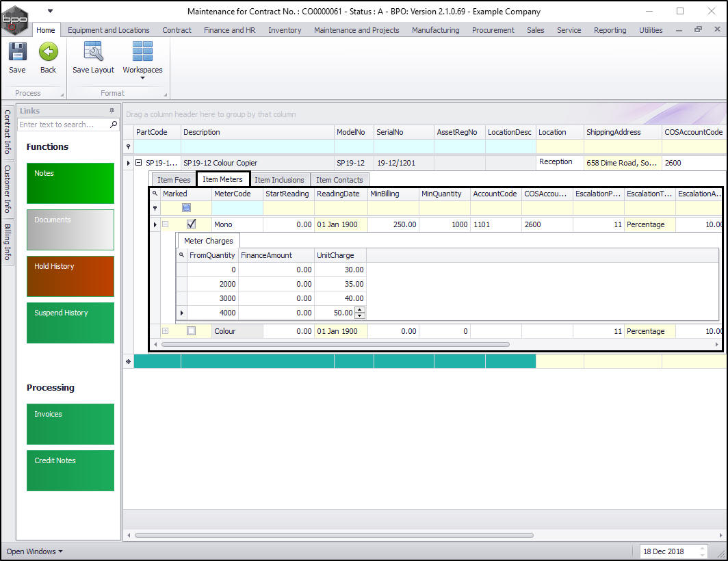Collapse the SP19-12 Colour Copier row
The width and height of the screenshot is (728, 561).
point(139,163)
